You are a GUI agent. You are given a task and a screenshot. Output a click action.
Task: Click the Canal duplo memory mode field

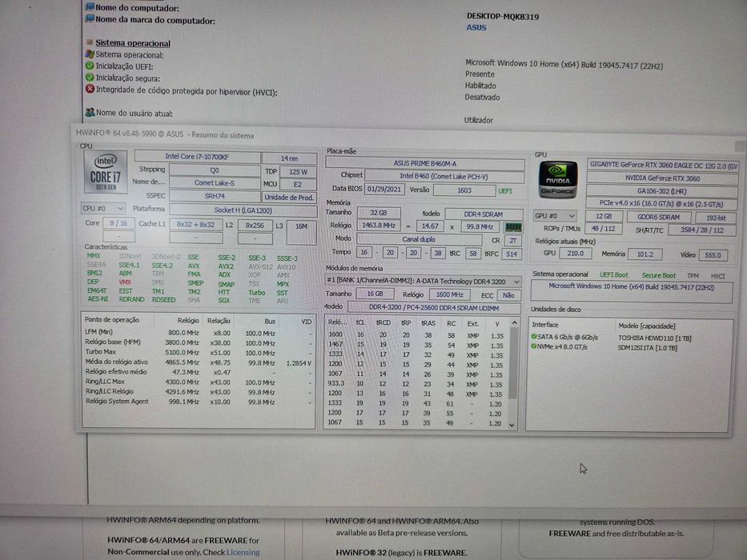pos(420,239)
